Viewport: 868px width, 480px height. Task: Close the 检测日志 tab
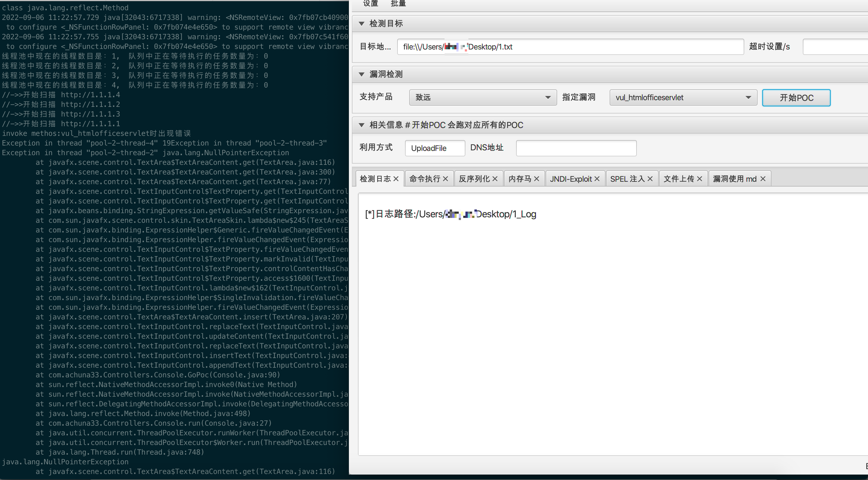[396, 178]
